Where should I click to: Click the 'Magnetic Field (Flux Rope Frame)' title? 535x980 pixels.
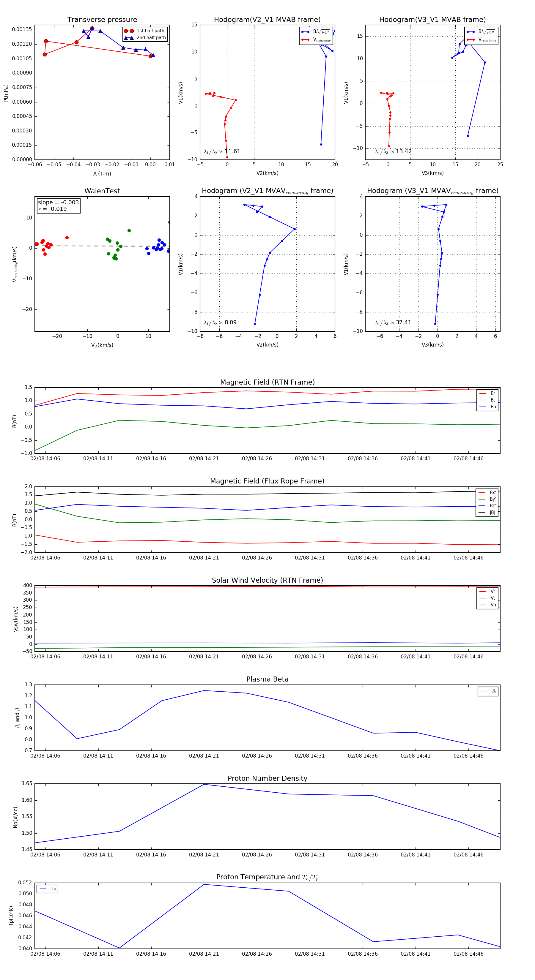click(x=267, y=481)
